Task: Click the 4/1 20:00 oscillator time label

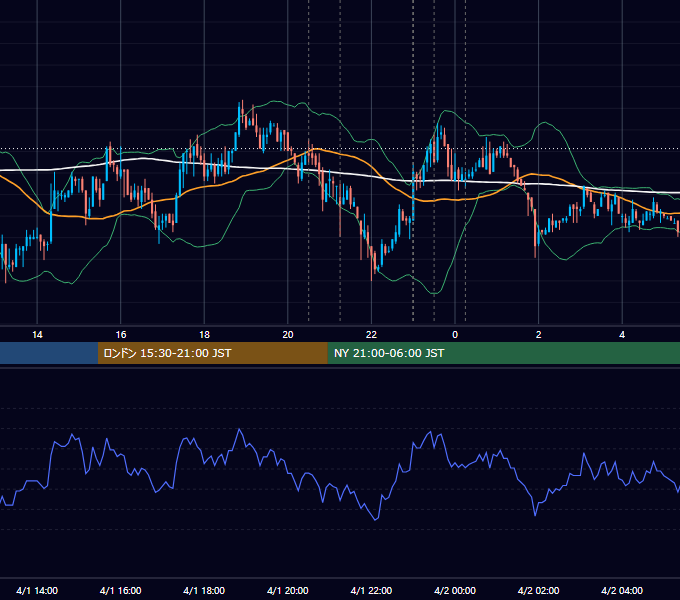Action: pyautogui.click(x=288, y=590)
